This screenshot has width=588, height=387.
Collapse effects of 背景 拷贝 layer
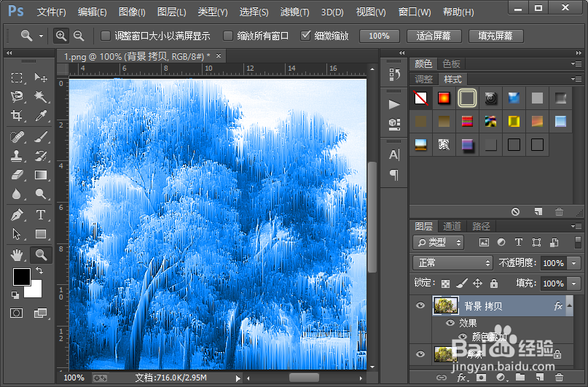click(x=570, y=305)
